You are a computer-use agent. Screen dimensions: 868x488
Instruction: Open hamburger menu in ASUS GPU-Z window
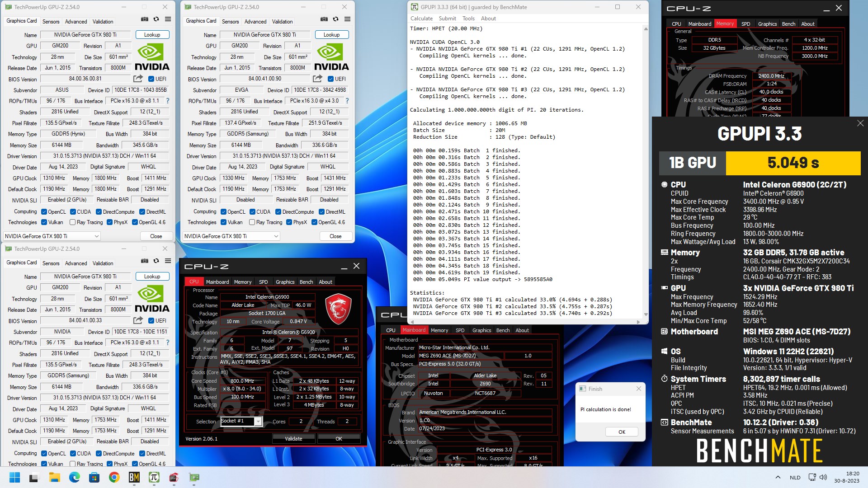point(168,19)
